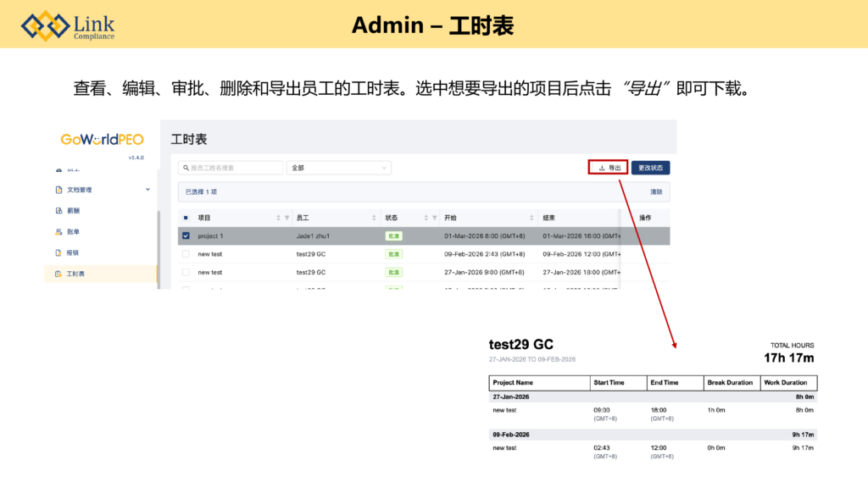Open the 全部 filter dropdown
The height and width of the screenshot is (488, 868).
[x=338, y=168]
